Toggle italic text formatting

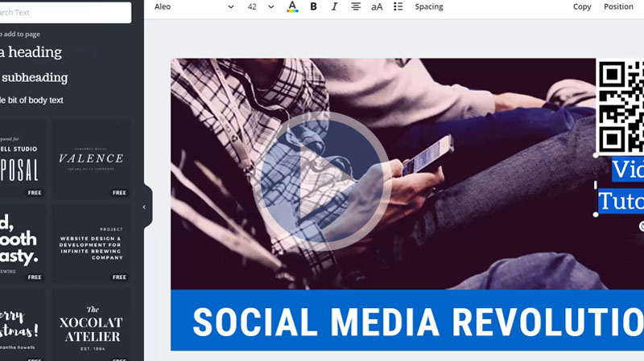334,6
